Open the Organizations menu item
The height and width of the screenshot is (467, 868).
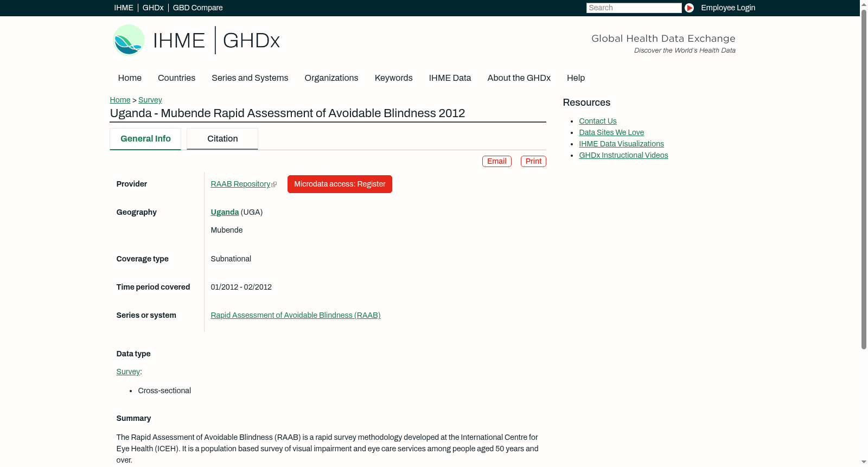(x=331, y=78)
